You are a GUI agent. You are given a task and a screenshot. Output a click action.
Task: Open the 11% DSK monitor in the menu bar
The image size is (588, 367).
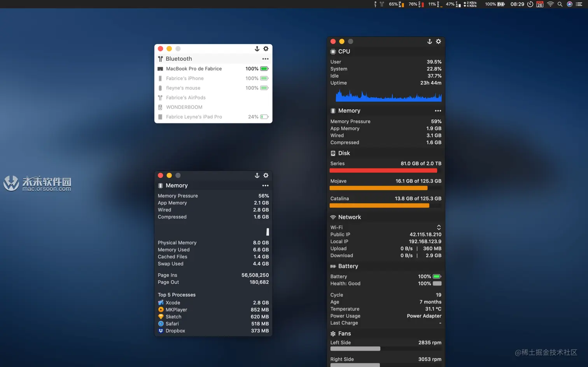(436, 4)
